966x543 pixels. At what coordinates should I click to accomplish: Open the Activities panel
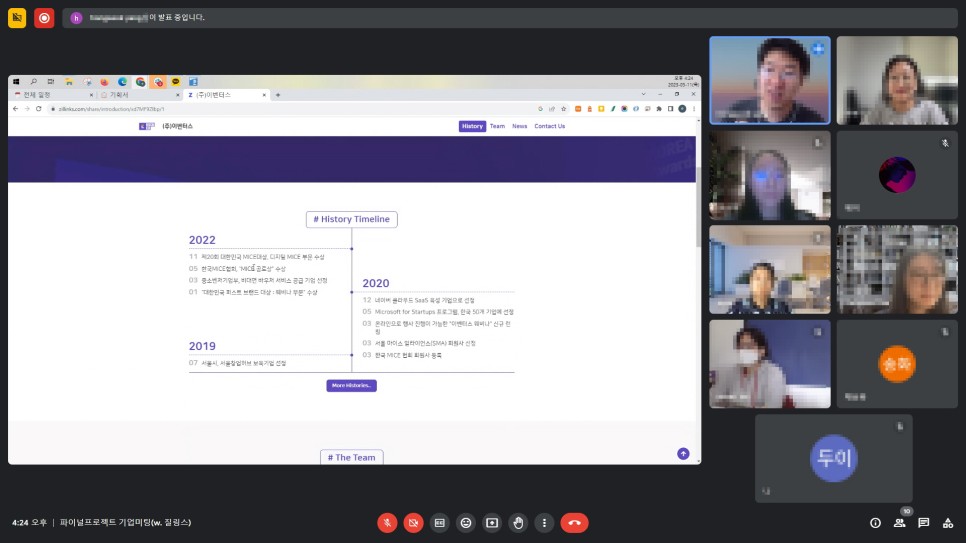coord(947,522)
